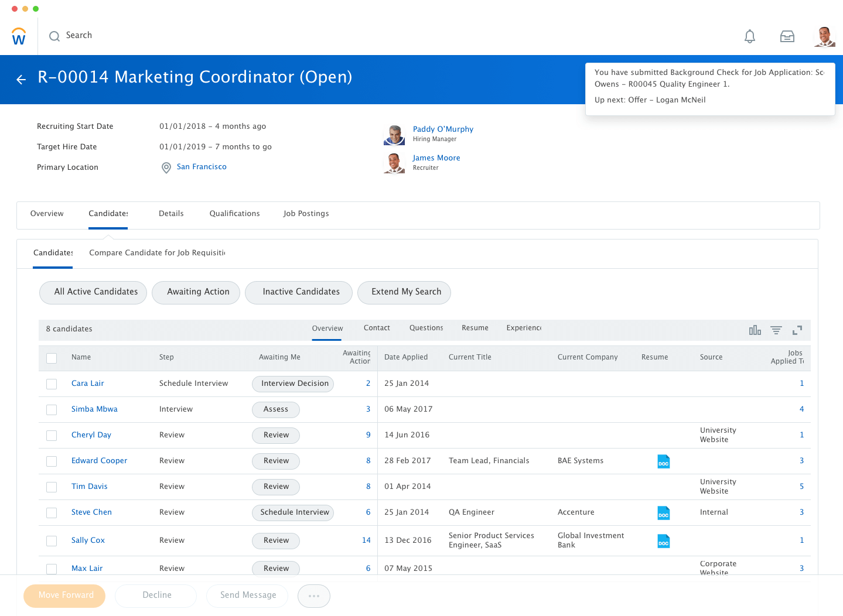Select the Cara Lair checkbox
The height and width of the screenshot is (616, 843).
coord(52,384)
